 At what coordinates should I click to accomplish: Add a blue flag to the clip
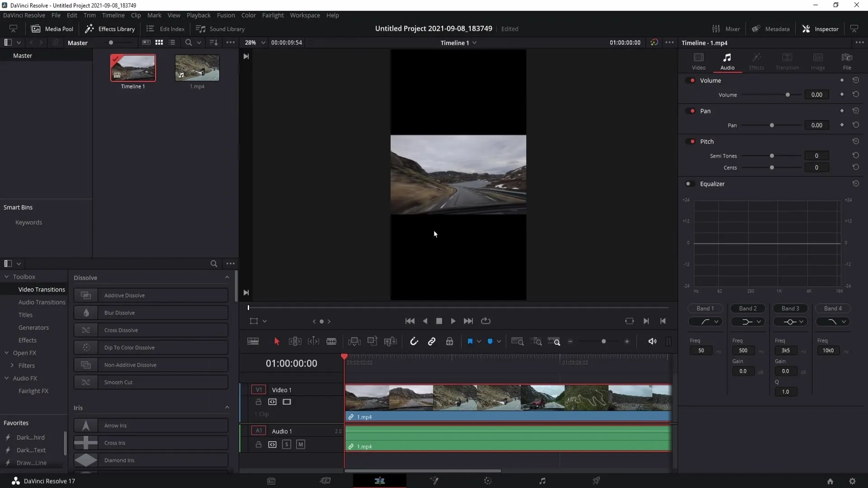click(470, 342)
